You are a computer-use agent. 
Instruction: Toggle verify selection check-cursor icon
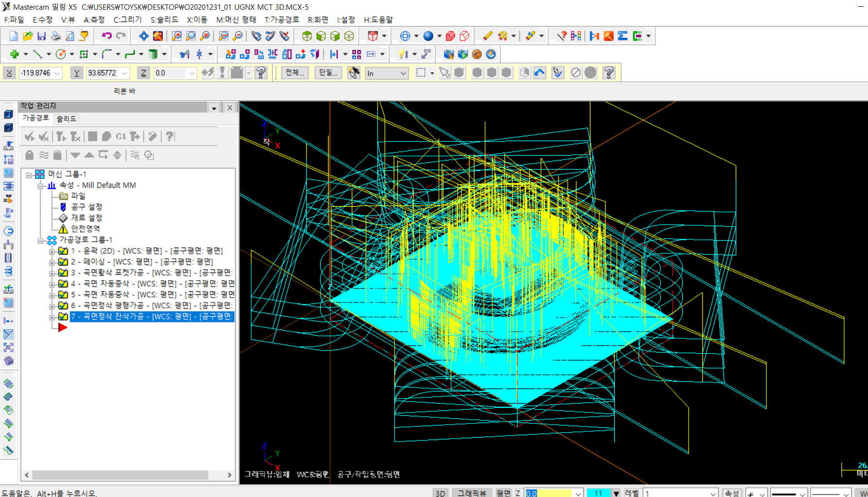pos(557,73)
